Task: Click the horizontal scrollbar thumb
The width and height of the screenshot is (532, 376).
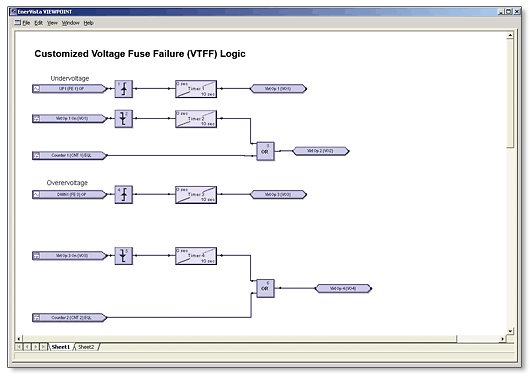Action: (240, 339)
